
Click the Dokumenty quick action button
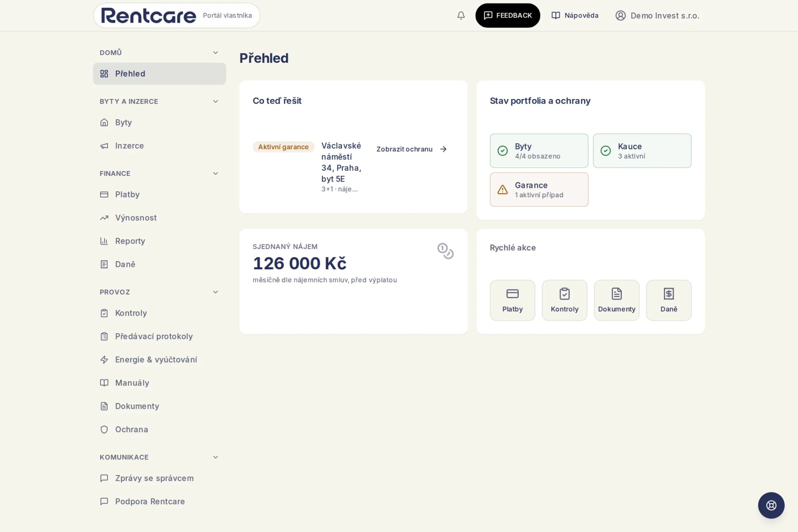[616, 300]
